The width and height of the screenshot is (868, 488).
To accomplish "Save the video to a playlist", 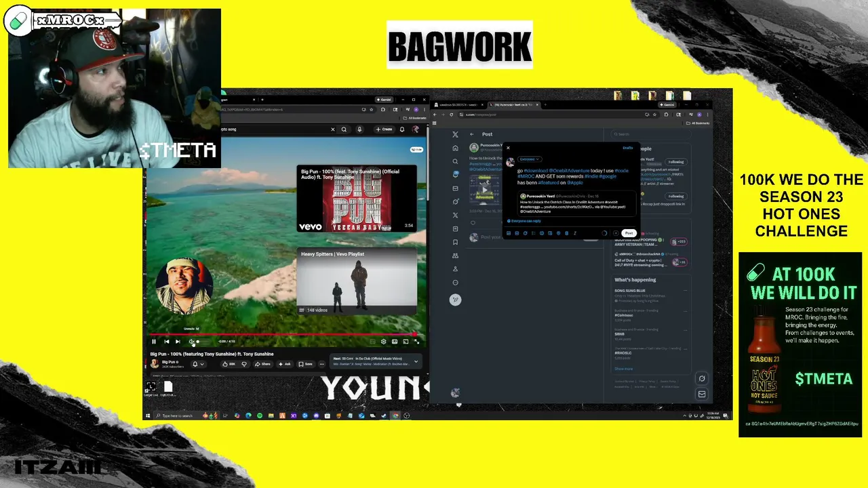I will click(306, 364).
